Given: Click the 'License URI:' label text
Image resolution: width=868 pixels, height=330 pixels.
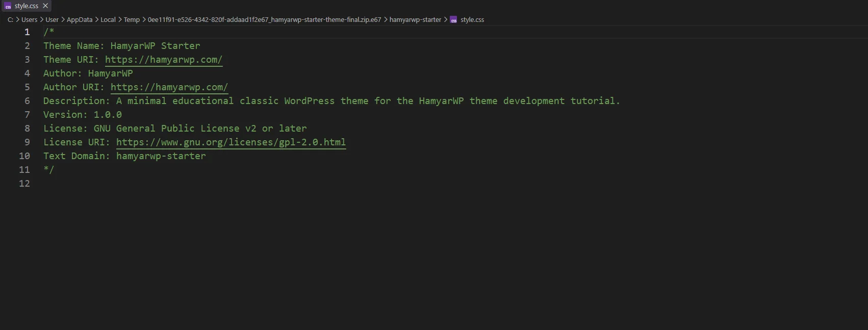Looking at the screenshot, I should pos(76,142).
